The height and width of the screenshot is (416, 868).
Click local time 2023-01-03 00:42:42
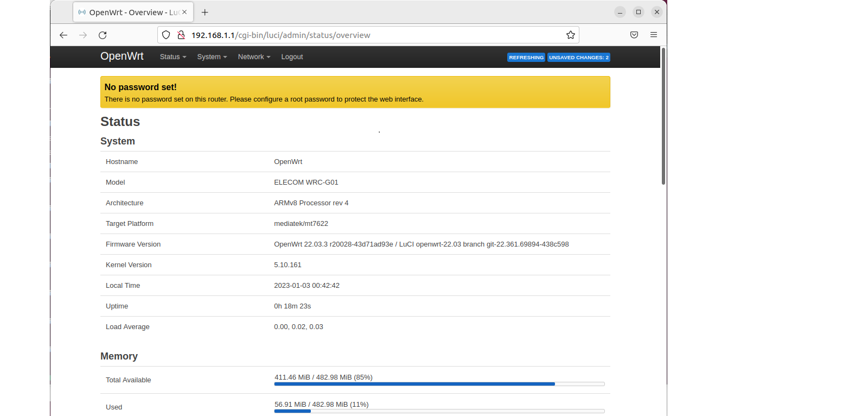307,286
